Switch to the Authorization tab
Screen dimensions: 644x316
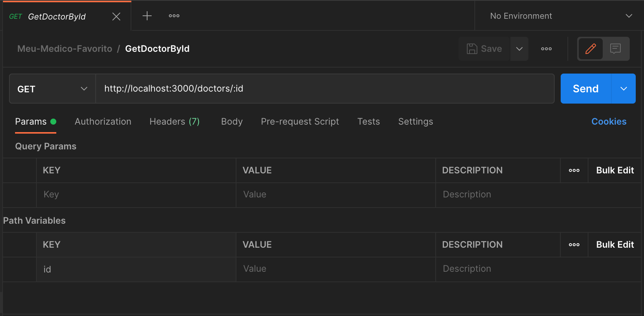tap(103, 122)
